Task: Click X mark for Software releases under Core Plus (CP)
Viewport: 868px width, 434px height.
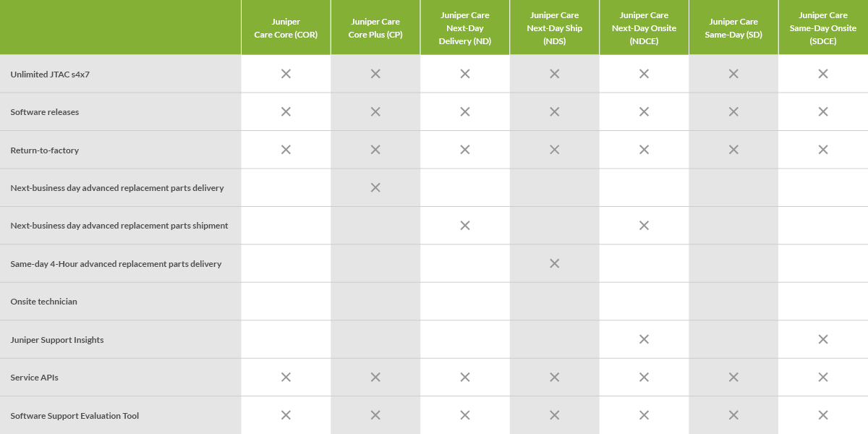Action: coord(375,111)
